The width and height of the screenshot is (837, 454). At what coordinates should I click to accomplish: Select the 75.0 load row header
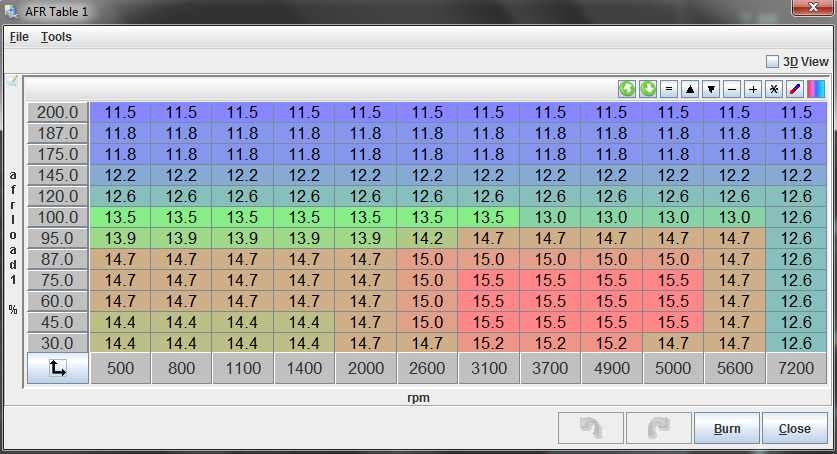58,280
